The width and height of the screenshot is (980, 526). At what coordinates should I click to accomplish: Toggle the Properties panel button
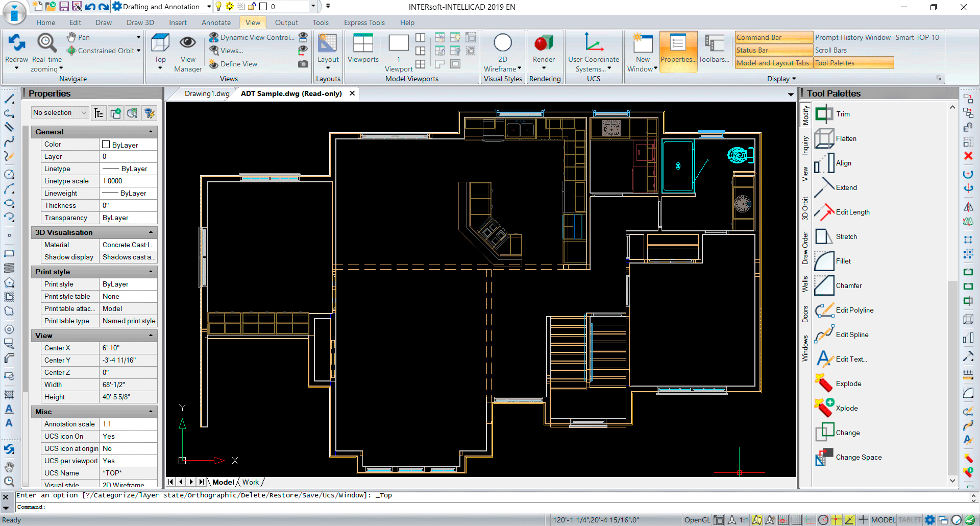[x=678, y=51]
